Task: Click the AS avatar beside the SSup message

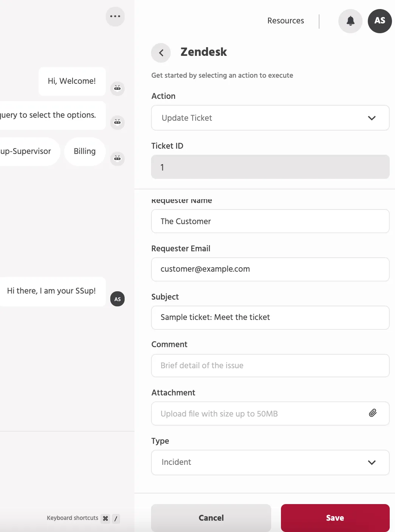Action: click(x=117, y=299)
